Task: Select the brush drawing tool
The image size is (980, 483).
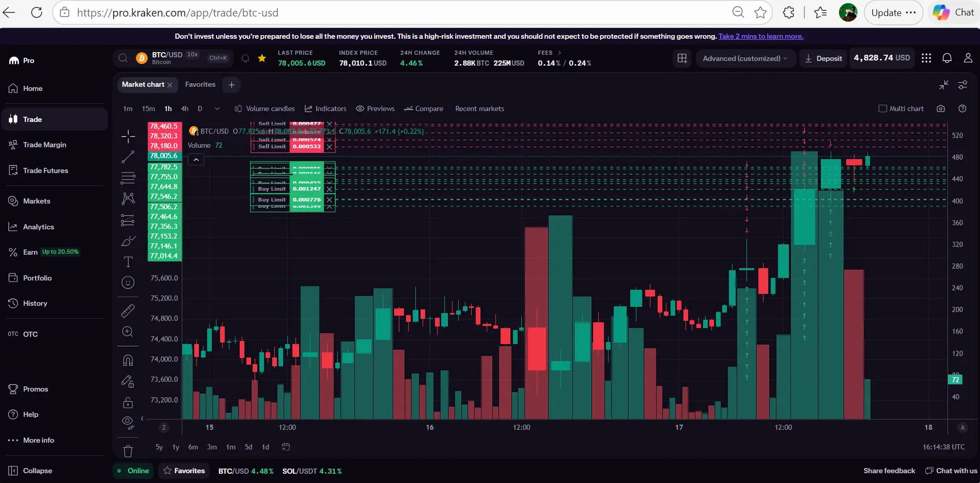Action: click(x=128, y=241)
